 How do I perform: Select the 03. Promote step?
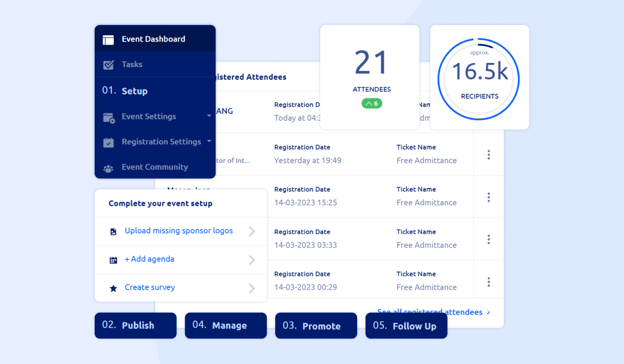[316, 326]
